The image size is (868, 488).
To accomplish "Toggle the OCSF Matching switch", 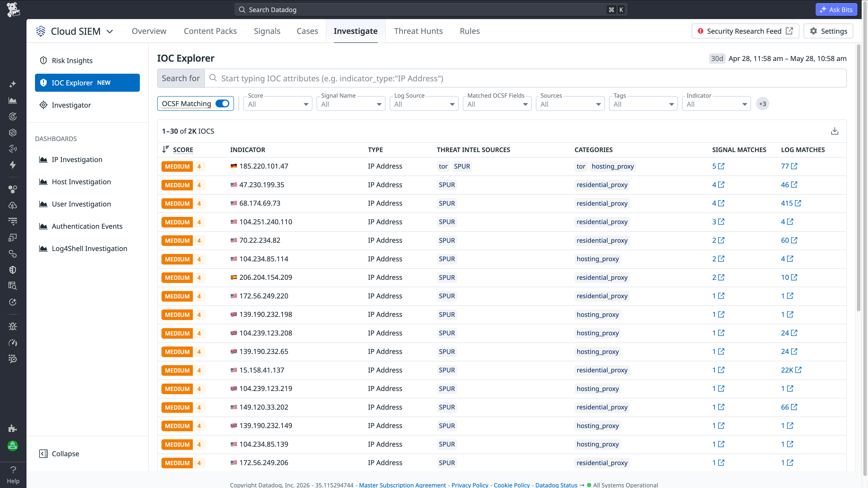I will click(x=222, y=104).
